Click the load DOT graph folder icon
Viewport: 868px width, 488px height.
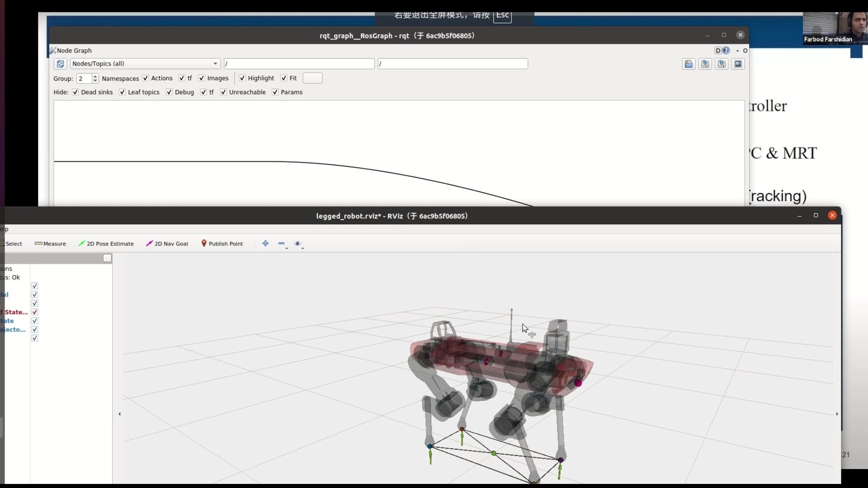click(x=689, y=64)
